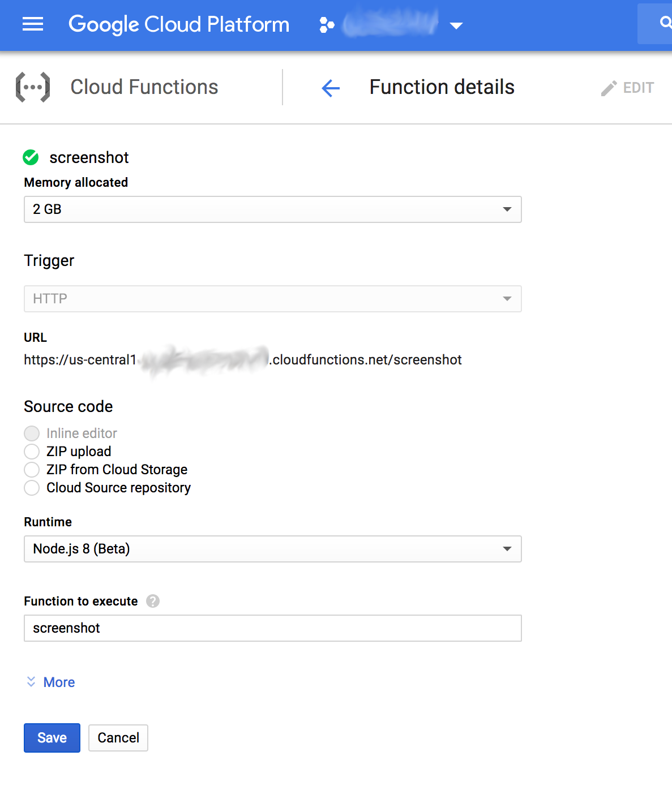Open the Runtime Node.js dropdown

(272, 549)
